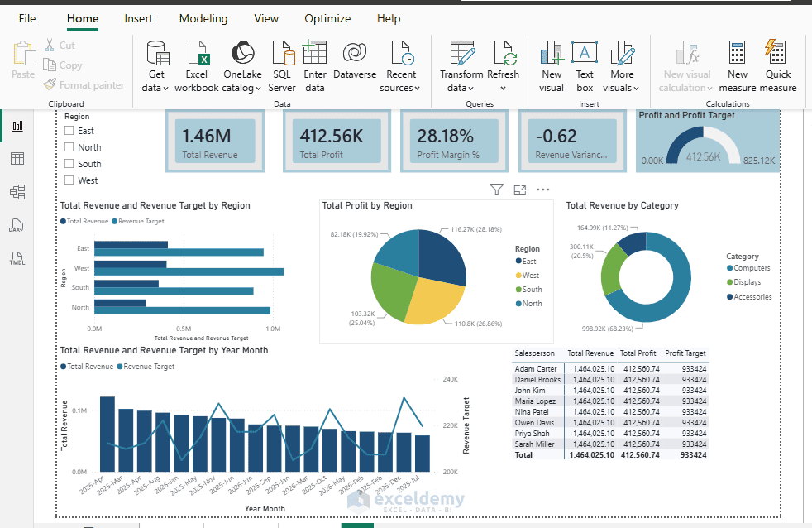Click the Cut scissors icon

point(50,45)
